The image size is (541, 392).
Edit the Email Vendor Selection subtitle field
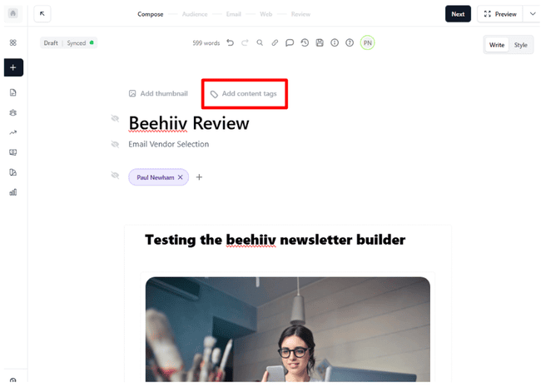point(169,144)
